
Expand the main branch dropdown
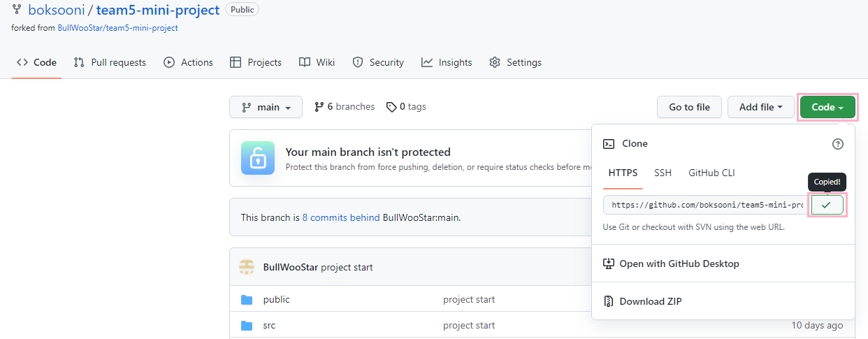coord(266,107)
